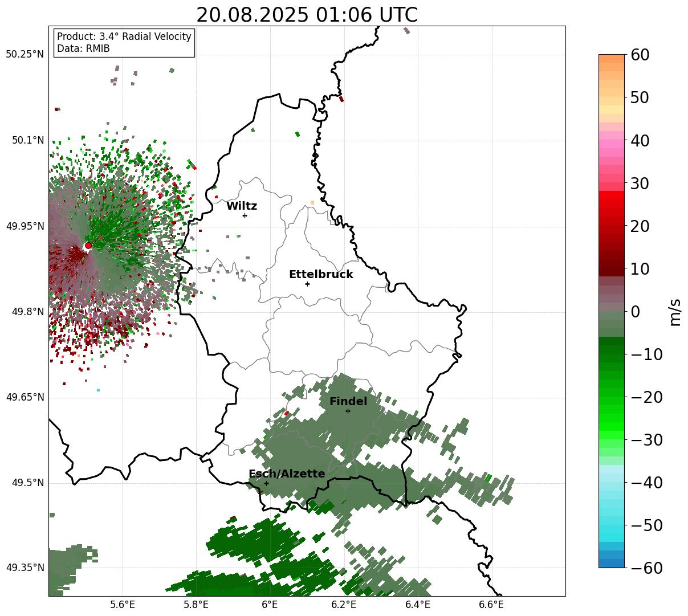The width and height of the screenshot is (688, 616).
Task: Click the 'Data: RMIB' text
Action: coord(83,48)
